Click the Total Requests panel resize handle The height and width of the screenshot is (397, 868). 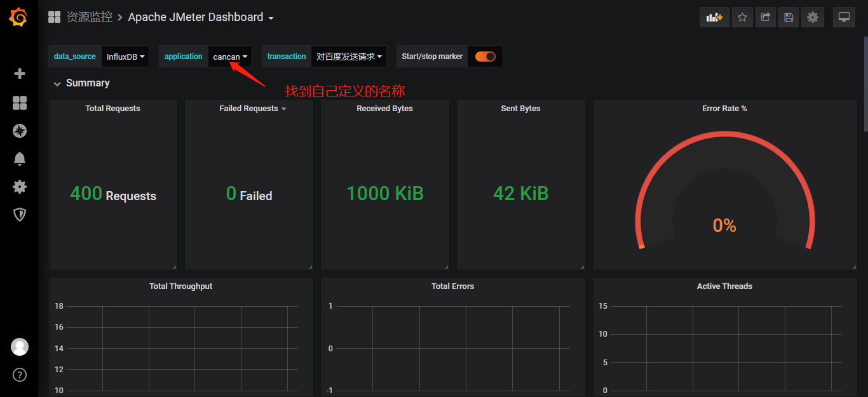tap(174, 267)
